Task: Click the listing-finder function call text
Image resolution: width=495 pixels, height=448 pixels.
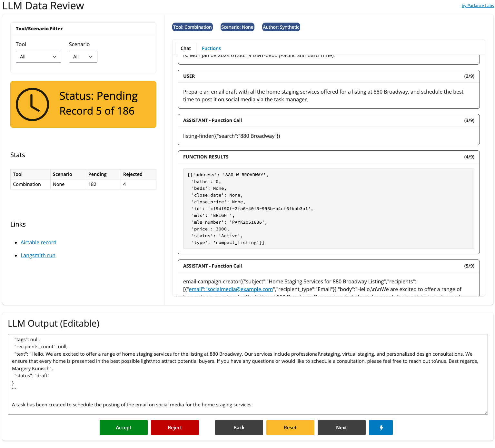Action: tap(232, 136)
